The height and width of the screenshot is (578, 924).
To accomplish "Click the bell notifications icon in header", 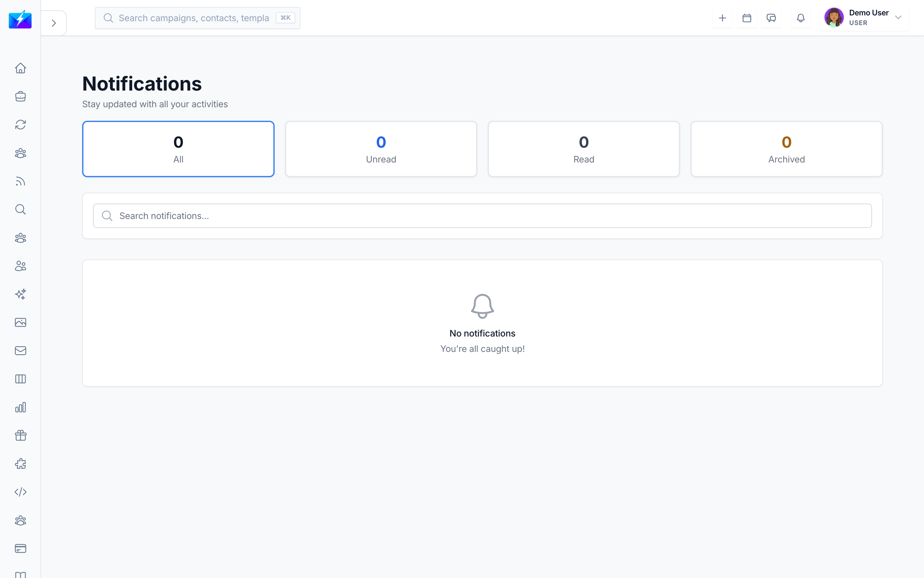I will point(801,18).
